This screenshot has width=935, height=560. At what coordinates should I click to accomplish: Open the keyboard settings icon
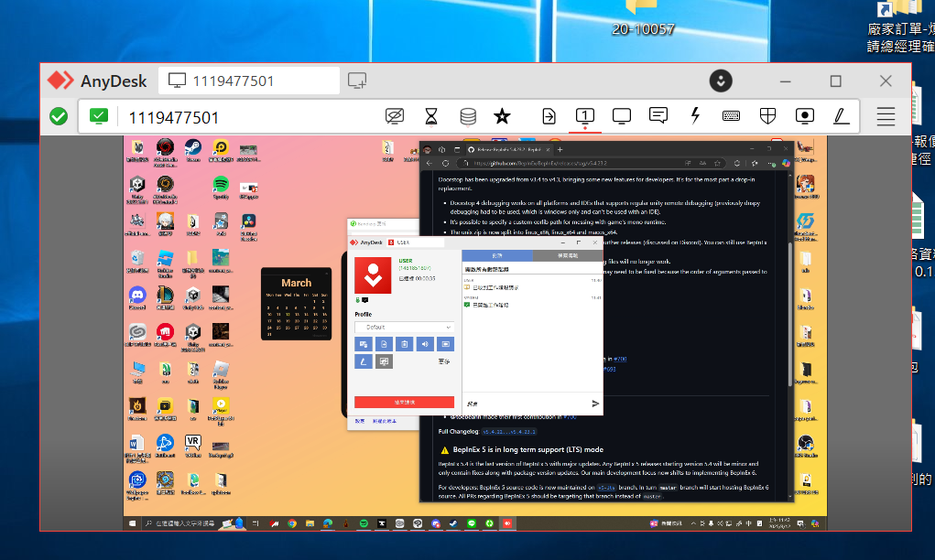coord(731,116)
